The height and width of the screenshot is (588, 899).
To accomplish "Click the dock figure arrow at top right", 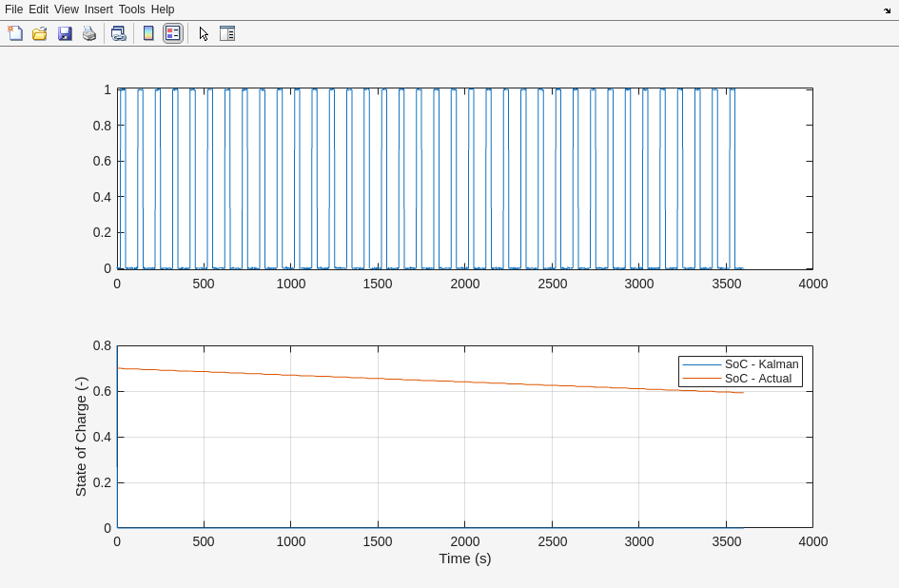I will click(x=887, y=10).
